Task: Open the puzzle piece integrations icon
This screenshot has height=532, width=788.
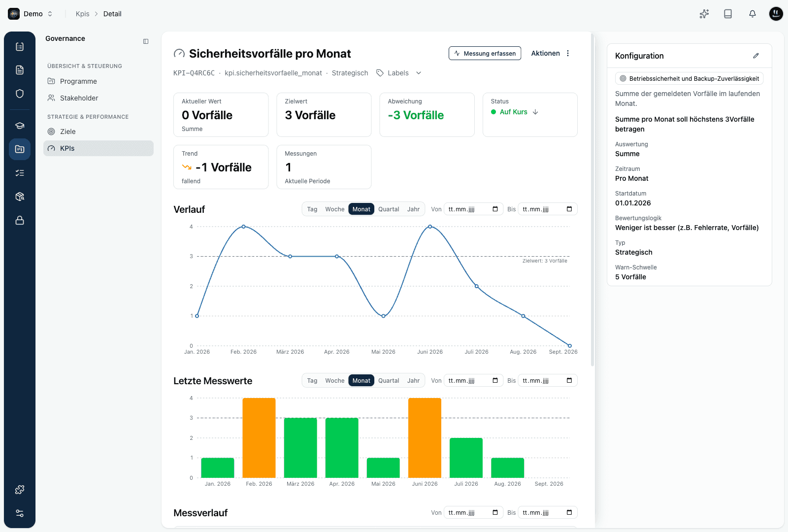Action: (20, 490)
